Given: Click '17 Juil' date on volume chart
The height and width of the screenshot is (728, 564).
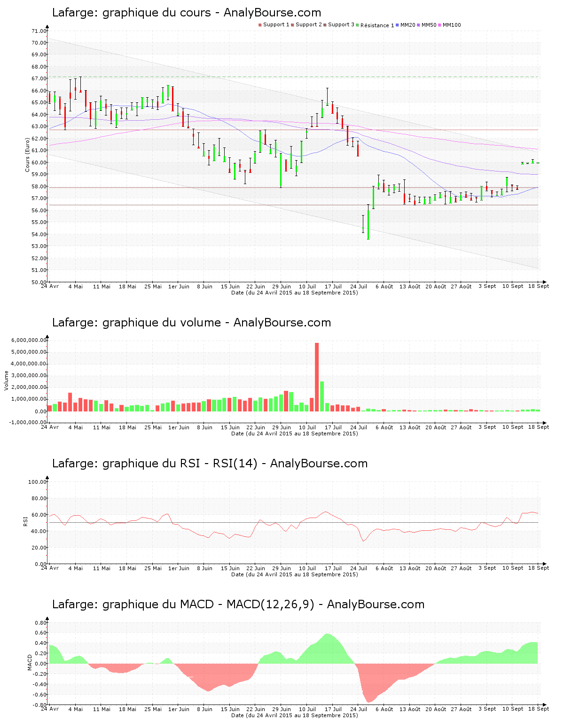Looking at the screenshot, I should coord(333,427).
